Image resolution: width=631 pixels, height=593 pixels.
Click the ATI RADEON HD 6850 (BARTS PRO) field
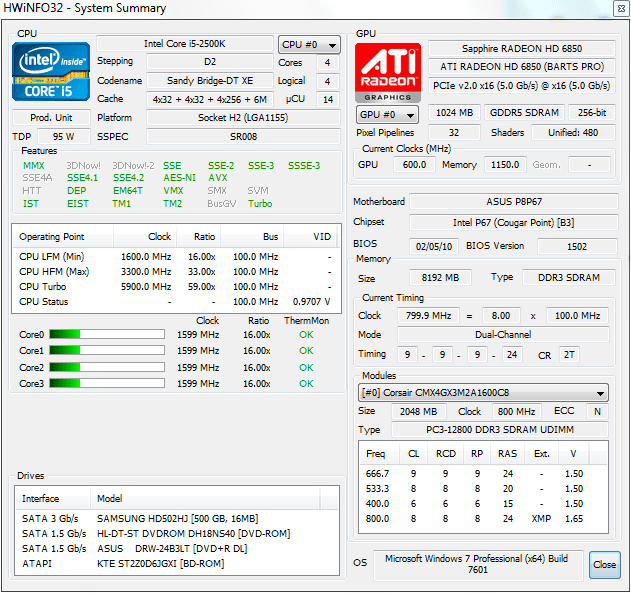[522, 66]
